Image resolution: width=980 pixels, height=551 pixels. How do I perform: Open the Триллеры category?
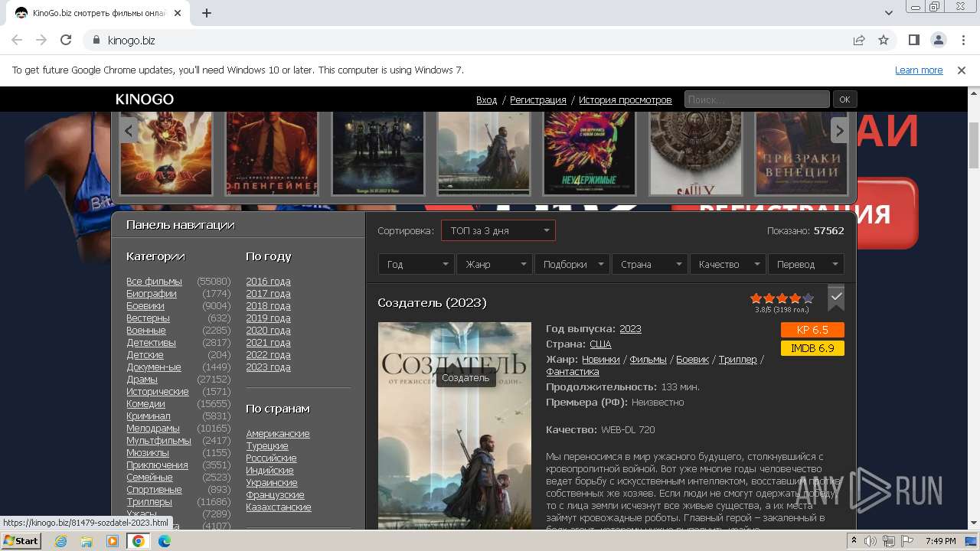149,502
